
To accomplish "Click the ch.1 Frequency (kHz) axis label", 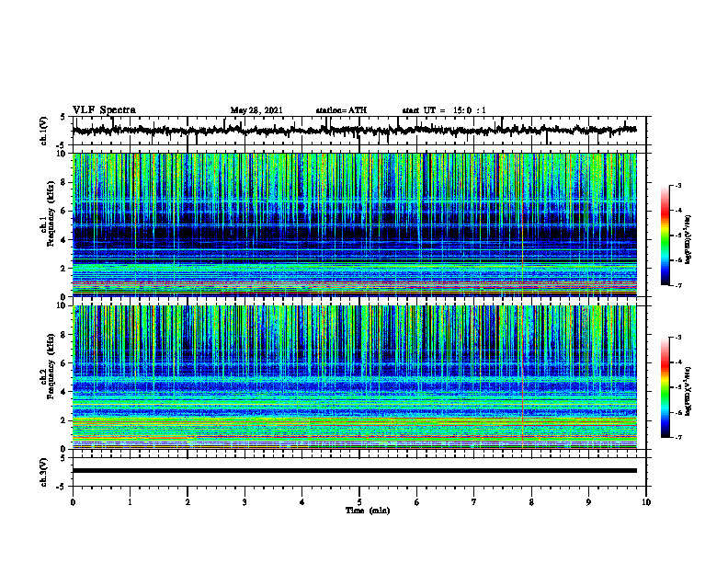I will [49, 213].
